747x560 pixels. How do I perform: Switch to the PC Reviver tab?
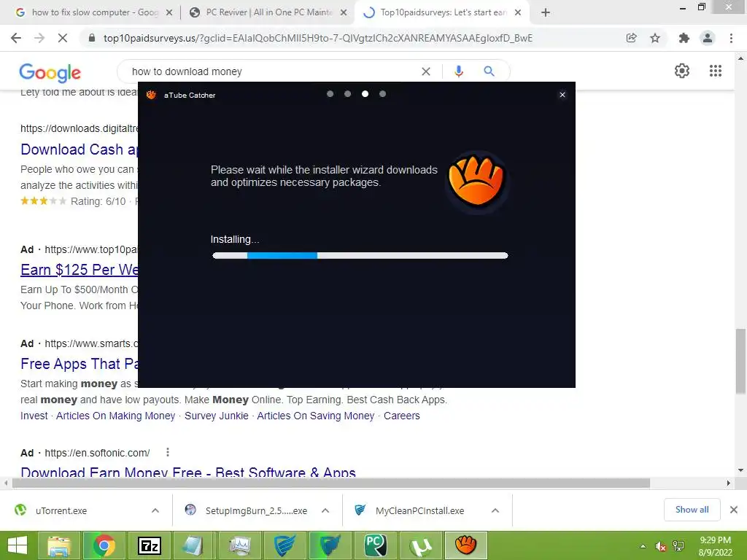(269, 12)
